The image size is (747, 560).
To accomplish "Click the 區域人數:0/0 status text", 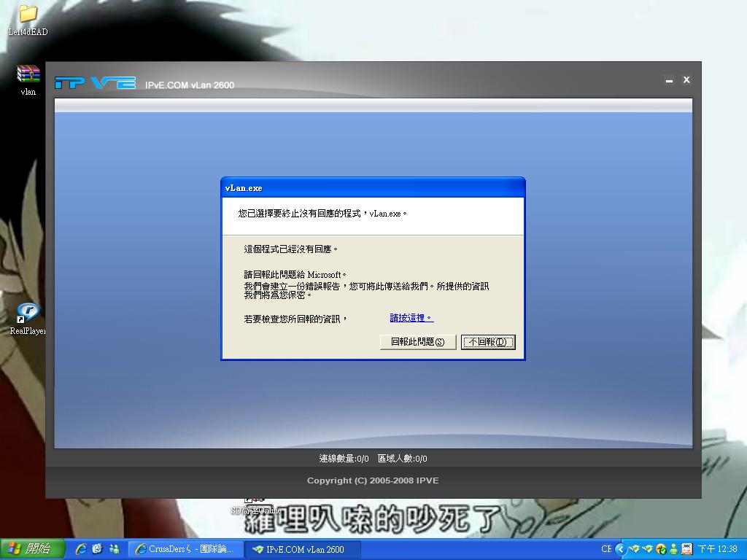I will [403, 459].
